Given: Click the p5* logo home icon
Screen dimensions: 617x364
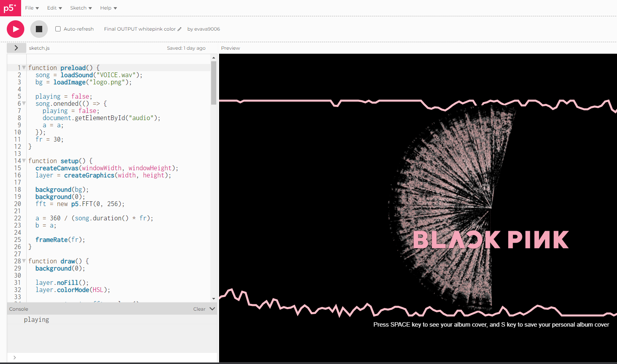Looking at the screenshot, I should click(x=10, y=8).
